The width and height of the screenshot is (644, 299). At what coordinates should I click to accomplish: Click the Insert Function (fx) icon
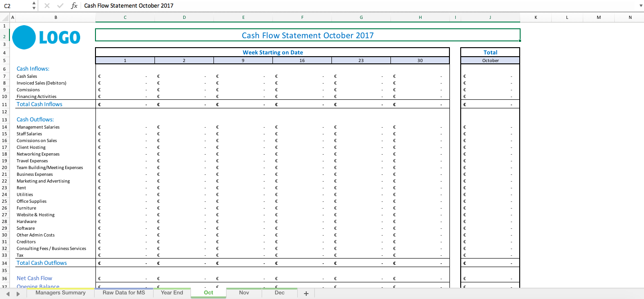pos(74,5)
